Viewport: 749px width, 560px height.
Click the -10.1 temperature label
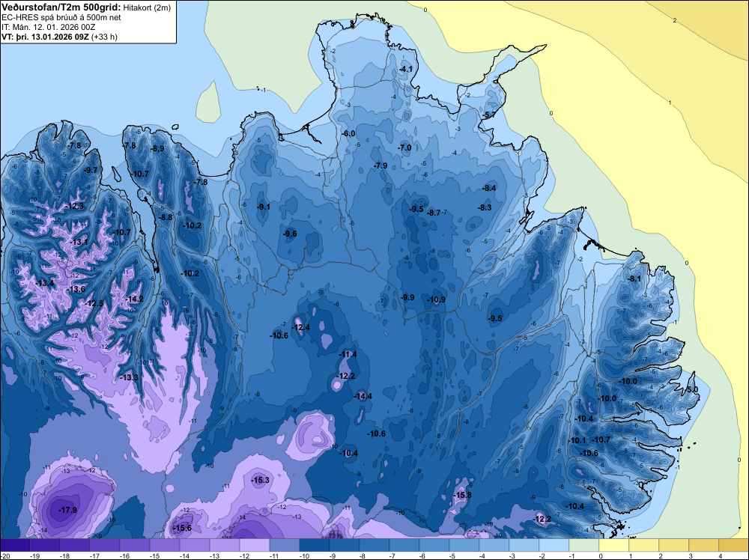click(577, 440)
